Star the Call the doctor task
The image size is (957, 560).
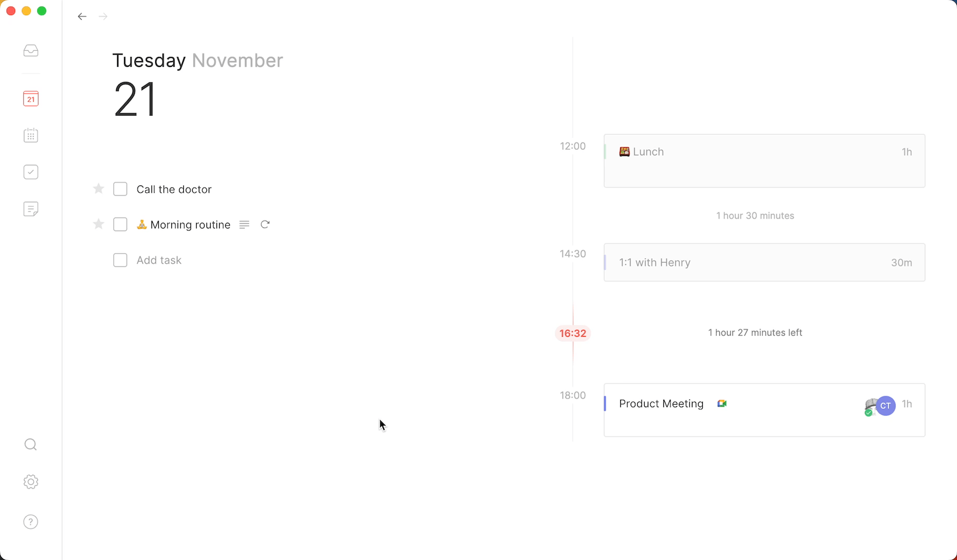click(x=99, y=189)
